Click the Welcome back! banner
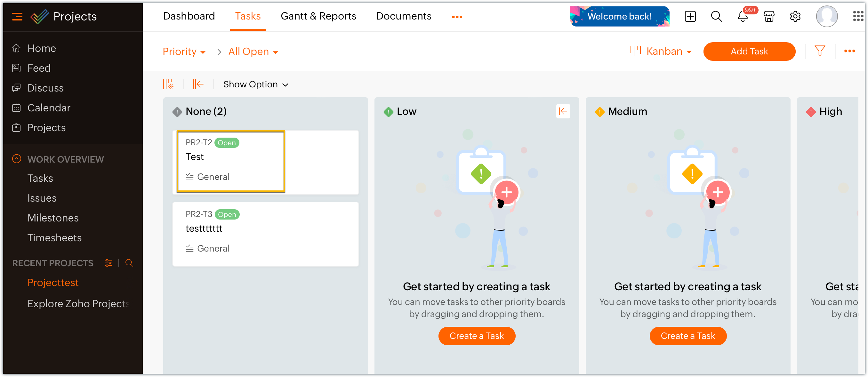Viewport: 868px width, 377px height. tap(620, 16)
